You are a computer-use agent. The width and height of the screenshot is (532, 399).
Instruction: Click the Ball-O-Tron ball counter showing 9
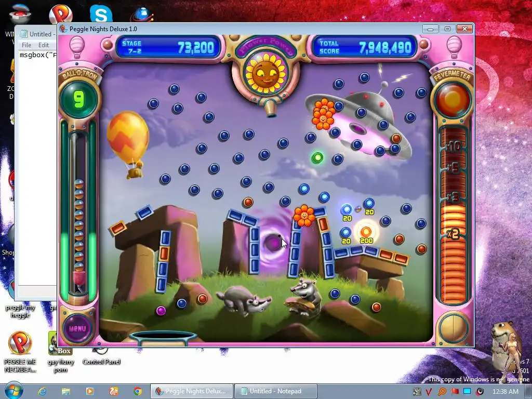[x=79, y=99]
